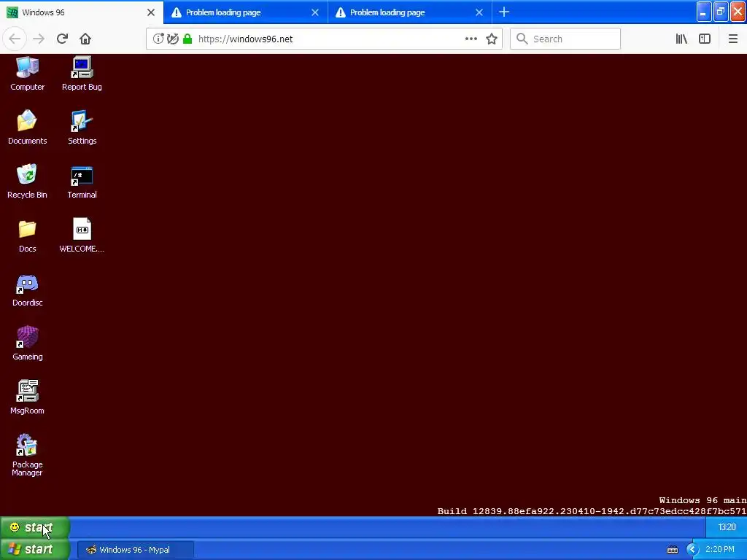Open the Documents folder icon
The width and height of the screenshot is (747, 560).
point(27,127)
